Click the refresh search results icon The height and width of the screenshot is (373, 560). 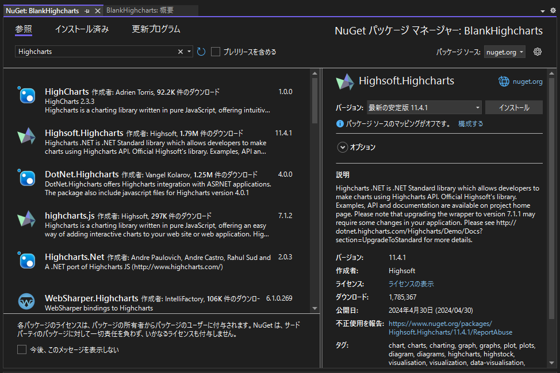pyautogui.click(x=201, y=52)
